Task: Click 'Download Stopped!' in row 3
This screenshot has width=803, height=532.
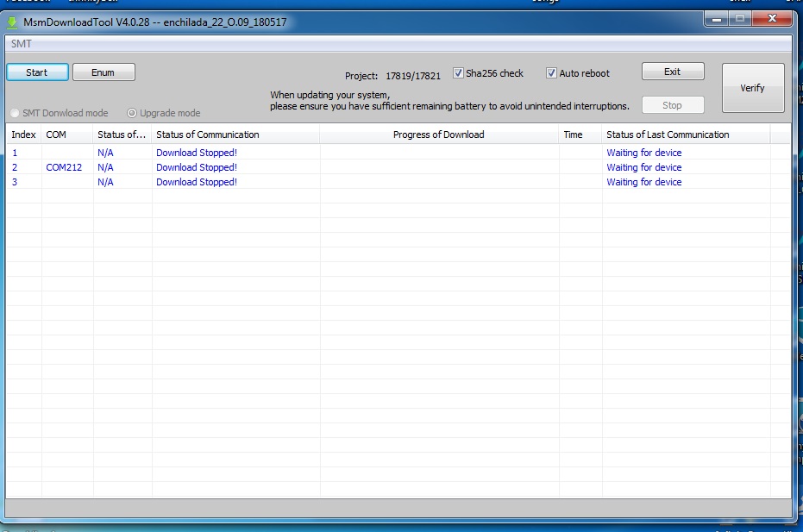Action: click(x=197, y=182)
